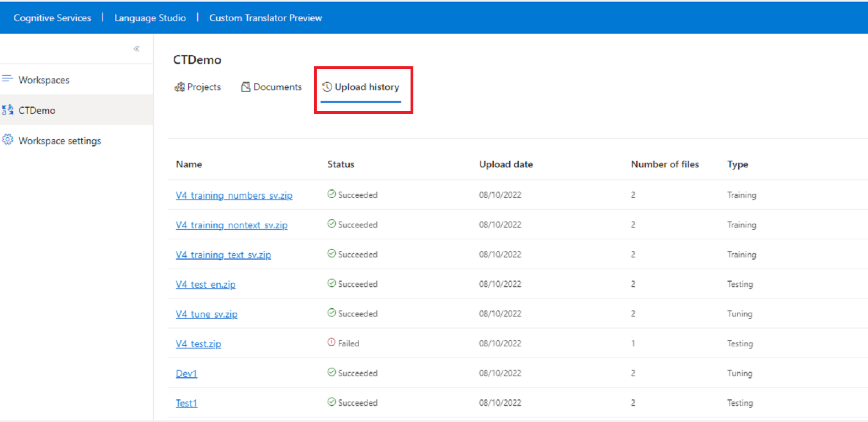Click Succeeded status text in Dev1 row
Screen dimensions: 868x422
[358, 373]
